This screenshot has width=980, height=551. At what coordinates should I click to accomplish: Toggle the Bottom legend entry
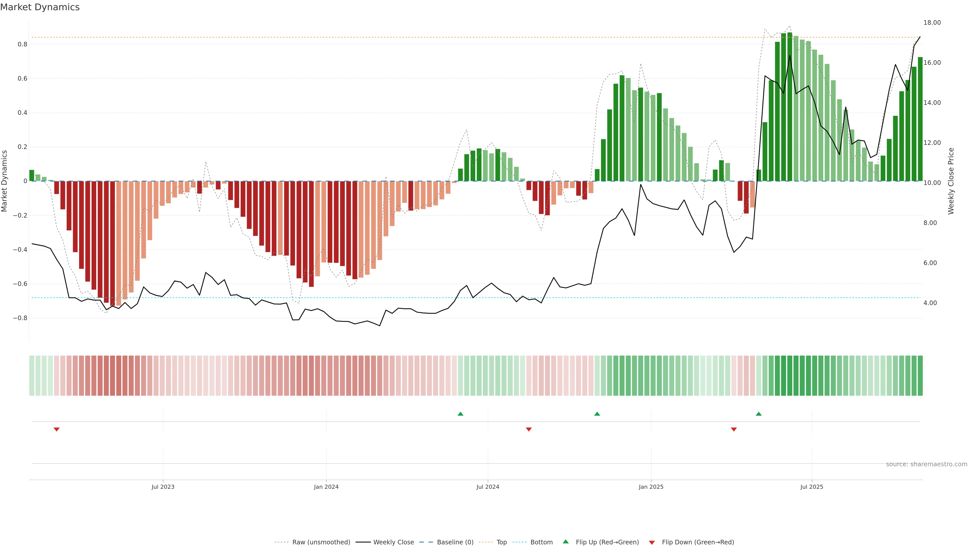click(541, 542)
